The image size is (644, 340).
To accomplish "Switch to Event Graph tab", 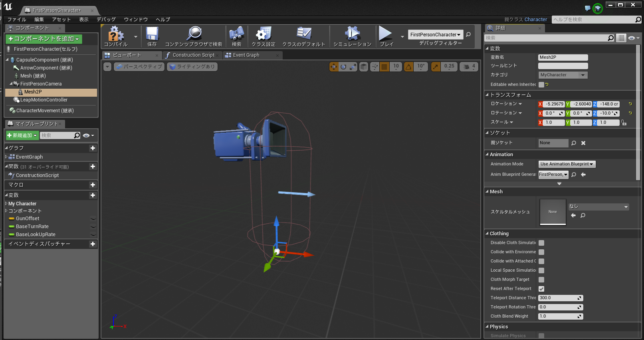I will [246, 55].
